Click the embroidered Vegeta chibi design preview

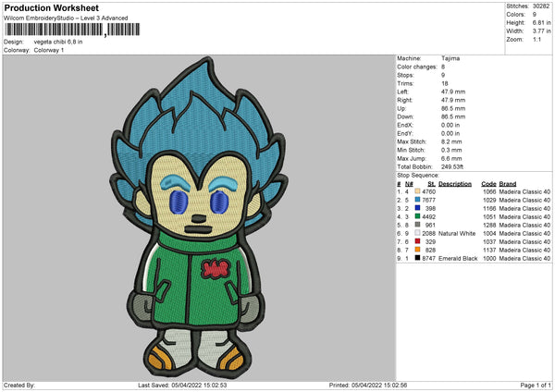click(x=199, y=217)
